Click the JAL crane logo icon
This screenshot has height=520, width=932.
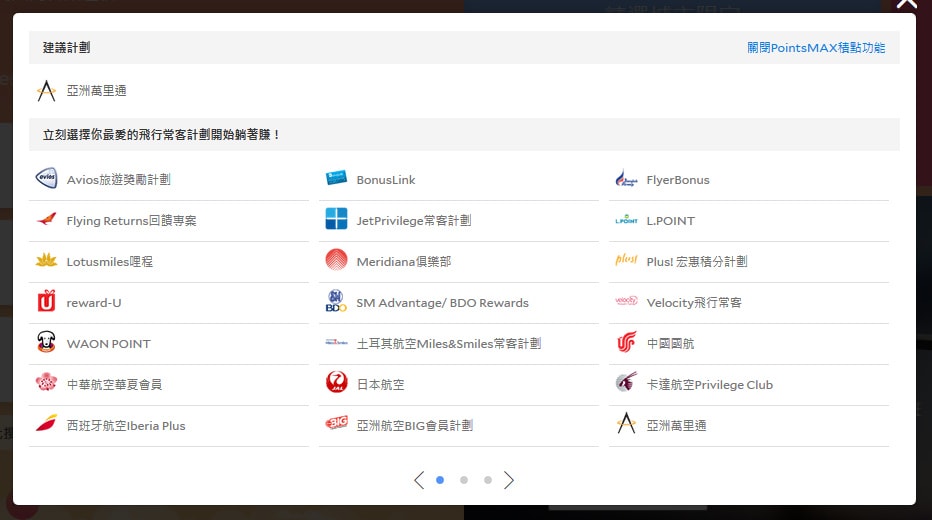click(336, 382)
